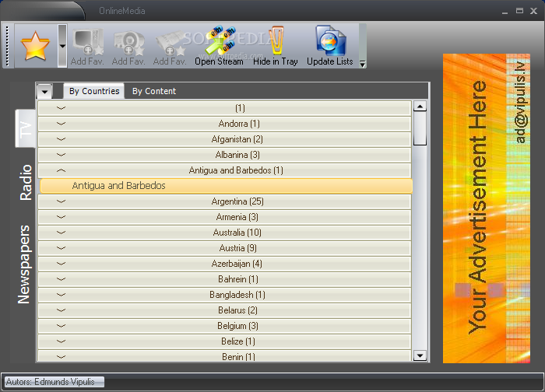Expand the Austria (9) group
The height and width of the screenshot is (392, 545).
pos(224,248)
